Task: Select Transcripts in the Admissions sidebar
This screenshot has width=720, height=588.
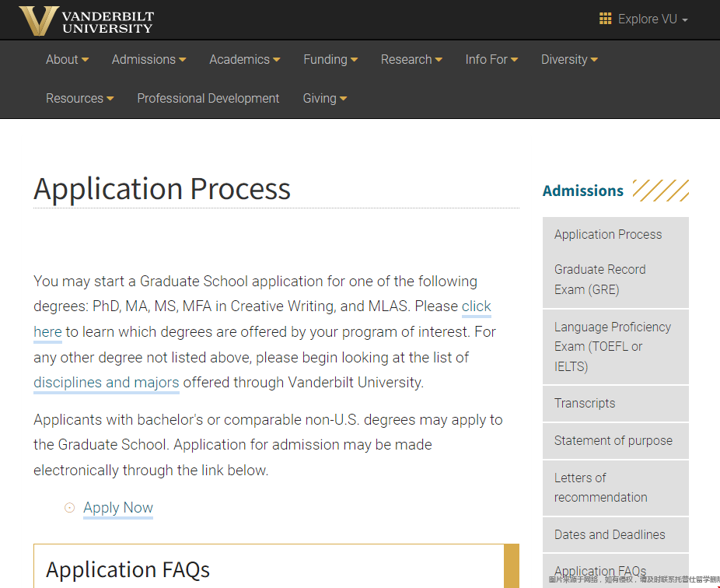Action: tap(615, 404)
